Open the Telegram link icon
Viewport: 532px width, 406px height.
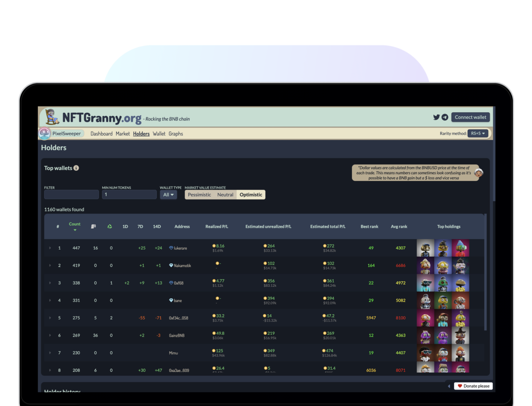tap(445, 117)
